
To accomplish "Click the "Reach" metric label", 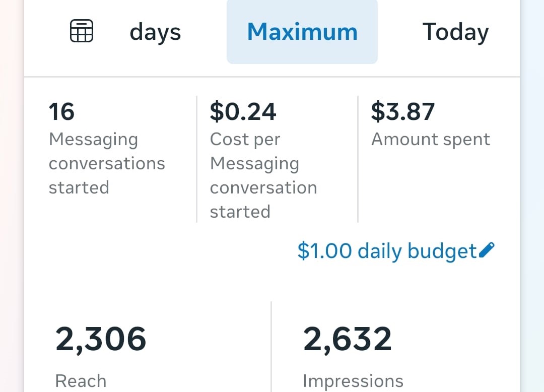I will pos(81,381).
